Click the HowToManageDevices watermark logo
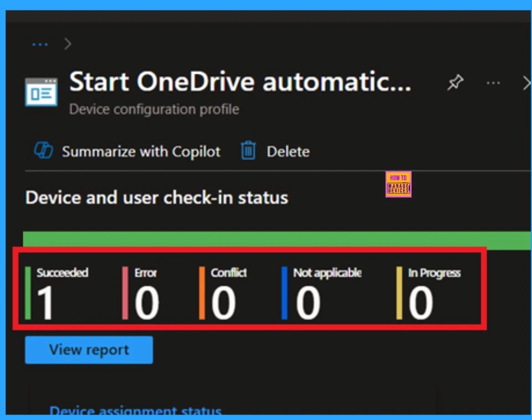Image resolution: width=532 pixels, height=420 pixels. [398, 184]
